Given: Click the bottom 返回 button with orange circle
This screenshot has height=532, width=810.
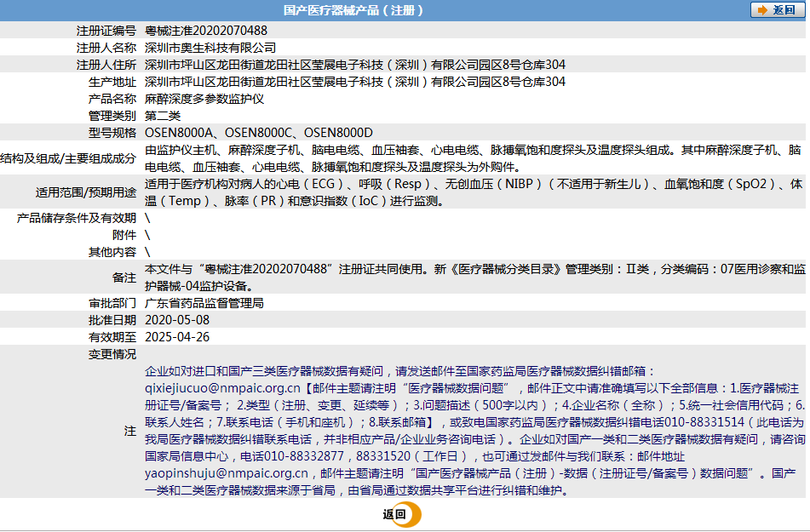Looking at the screenshot, I should 402,514.
